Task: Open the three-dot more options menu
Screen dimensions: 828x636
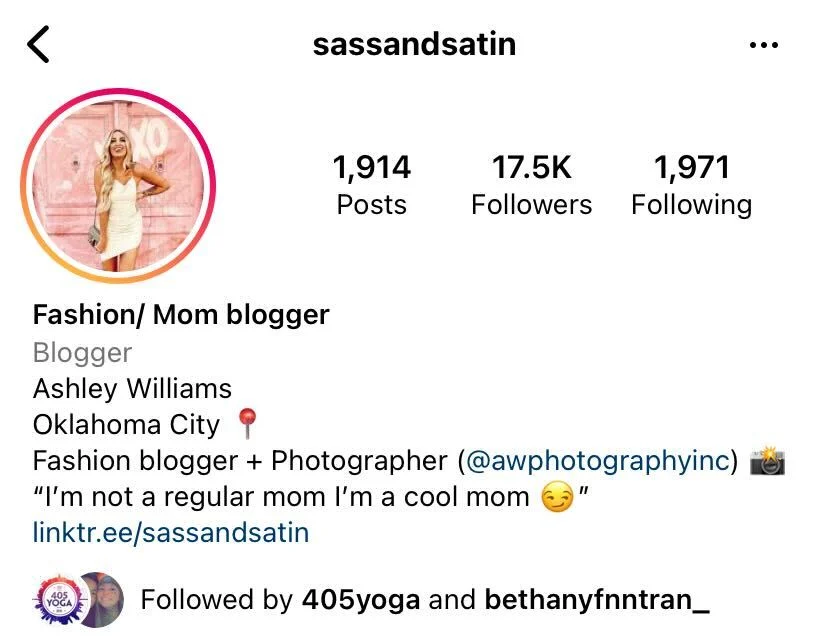Action: (x=764, y=45)
